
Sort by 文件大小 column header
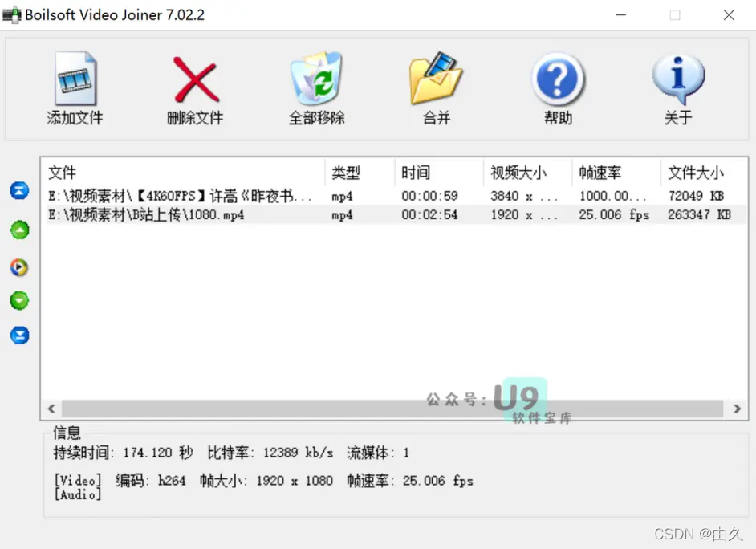[705, 173]
